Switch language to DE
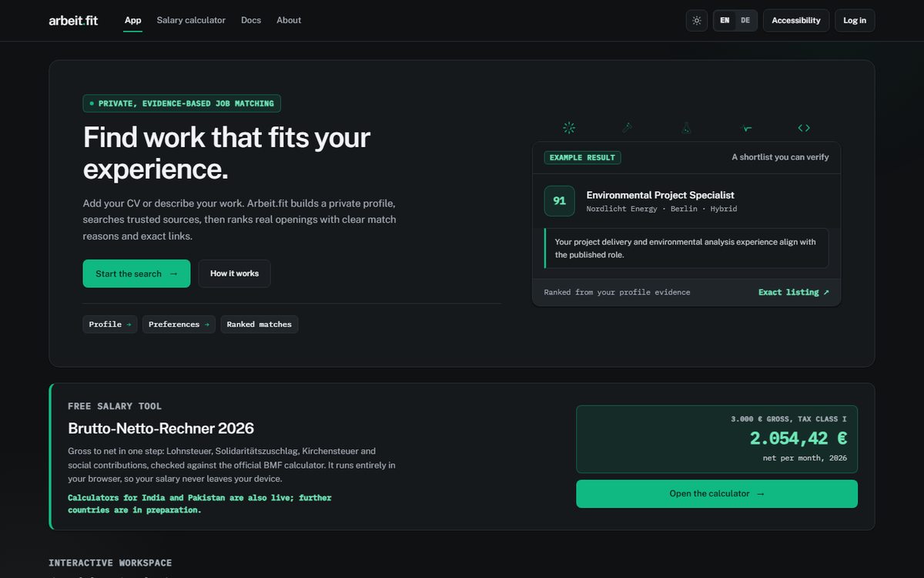 (745, 21)
